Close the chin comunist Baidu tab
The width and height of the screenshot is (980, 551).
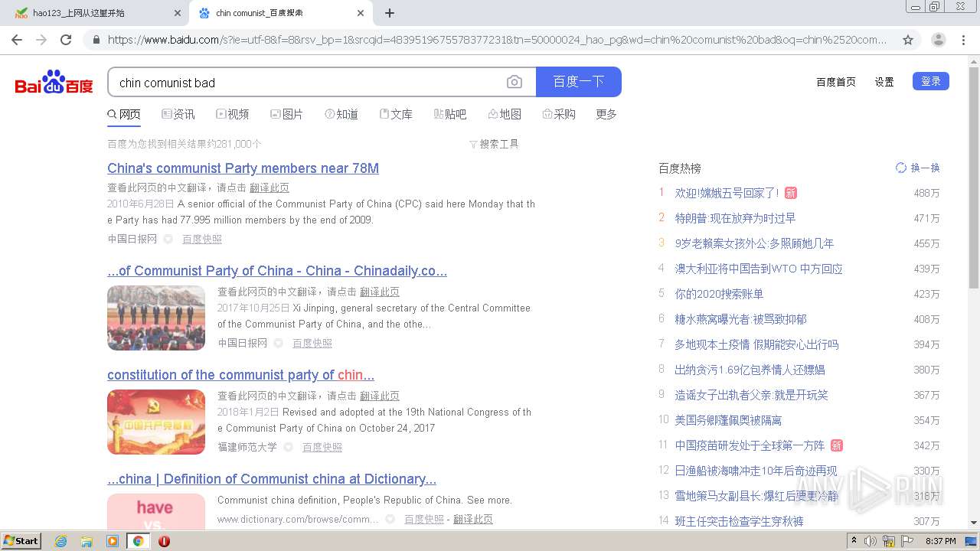point(361,13)
